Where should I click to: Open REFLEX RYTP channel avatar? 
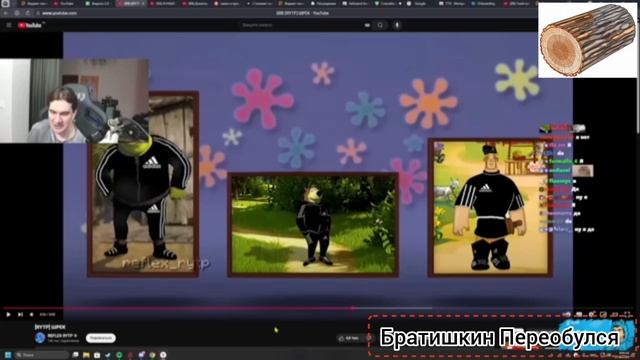[40, 338]
